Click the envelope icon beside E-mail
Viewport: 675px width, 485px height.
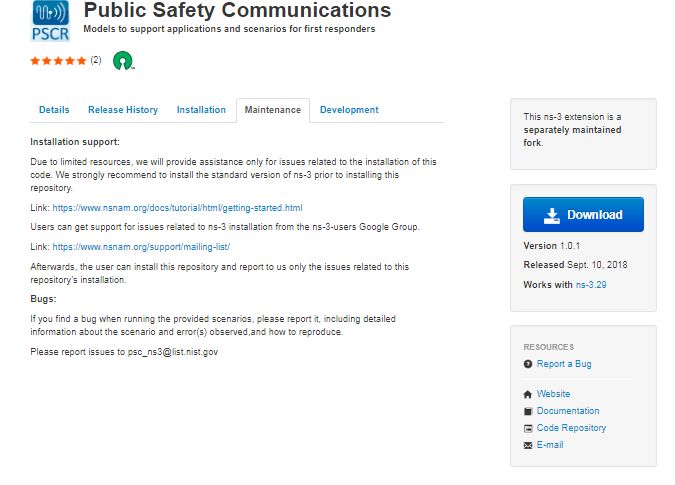point(528,445)
